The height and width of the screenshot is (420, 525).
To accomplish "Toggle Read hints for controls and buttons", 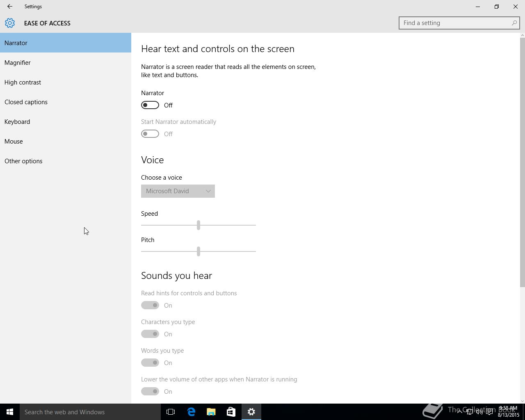I will pos(150,305).
